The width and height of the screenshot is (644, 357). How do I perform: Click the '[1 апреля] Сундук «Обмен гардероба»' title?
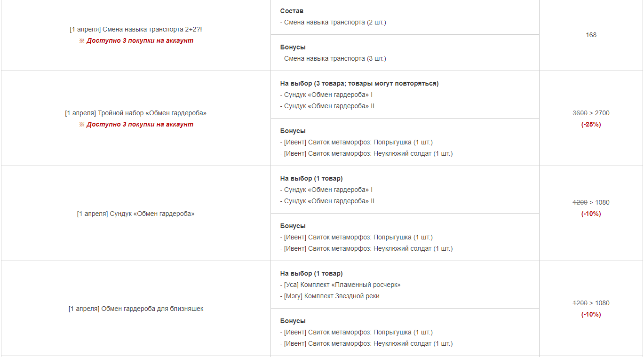pyautogui.click(x=135, y=214)
